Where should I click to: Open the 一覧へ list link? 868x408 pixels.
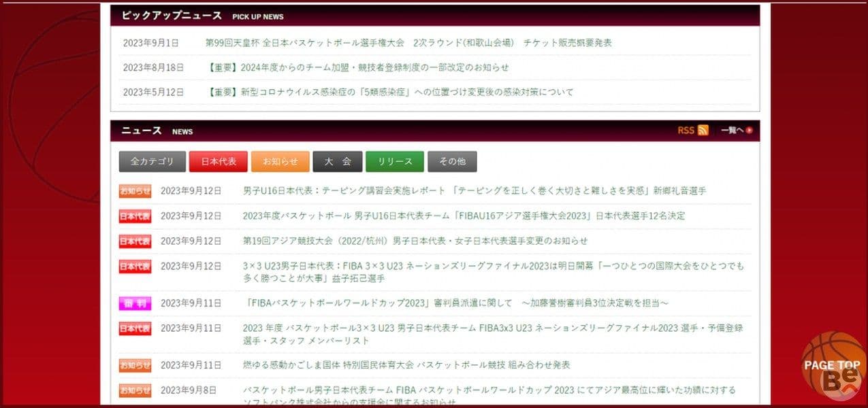click(737, 131)
